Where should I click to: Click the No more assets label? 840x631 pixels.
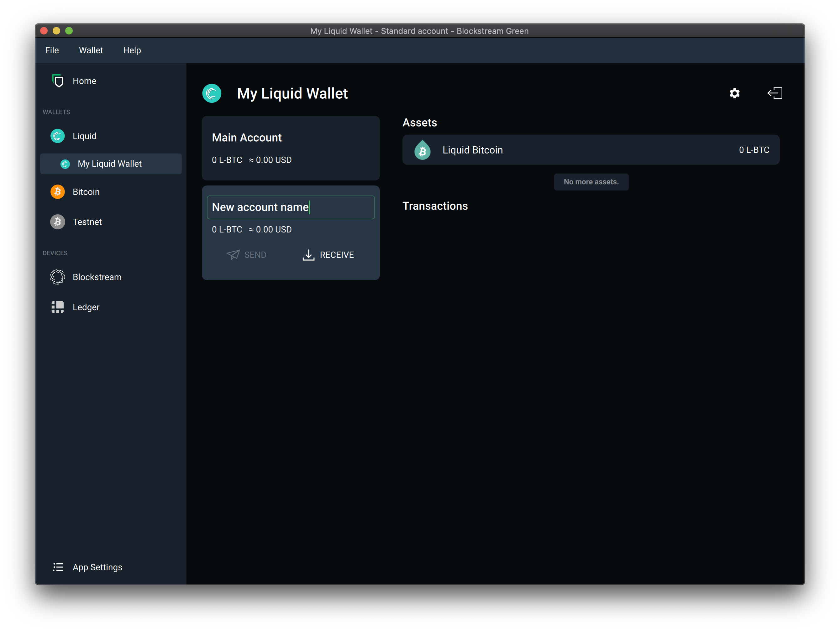point(591,182)
